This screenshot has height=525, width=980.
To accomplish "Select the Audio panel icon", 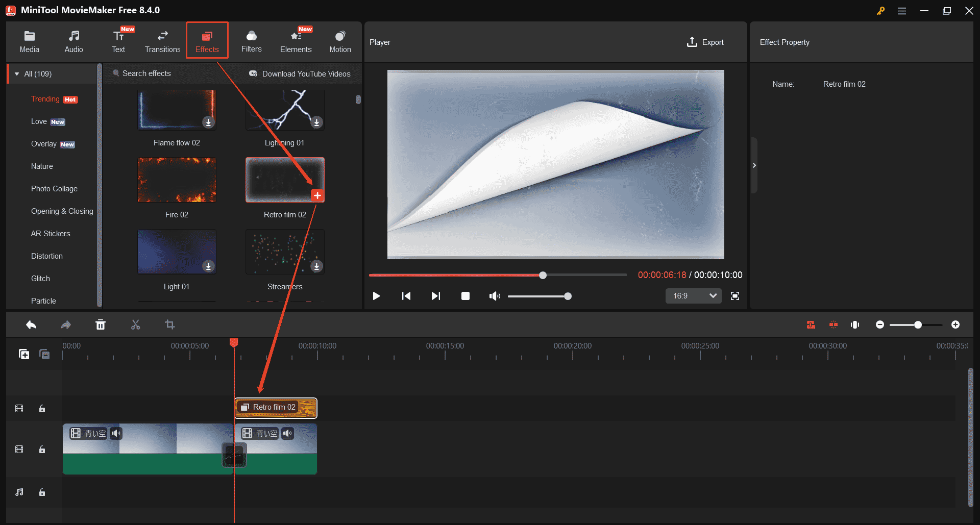I will (x=73, y=41).
